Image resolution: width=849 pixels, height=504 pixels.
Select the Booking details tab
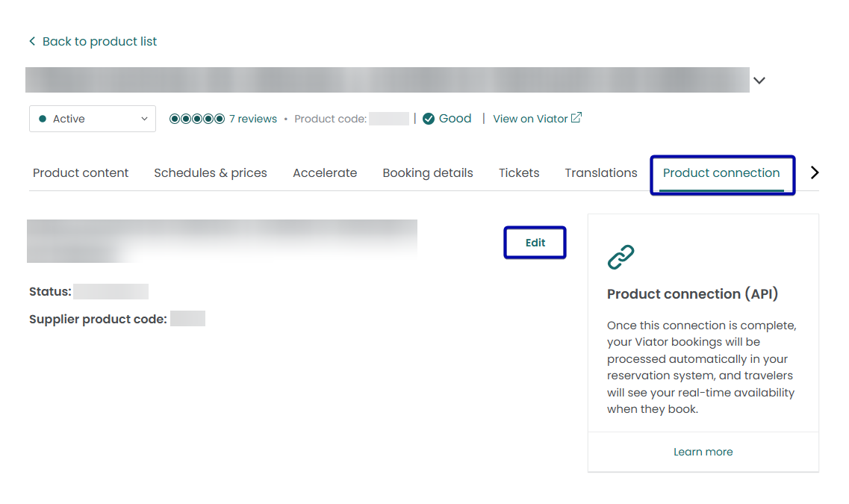[x=428, y=172]
